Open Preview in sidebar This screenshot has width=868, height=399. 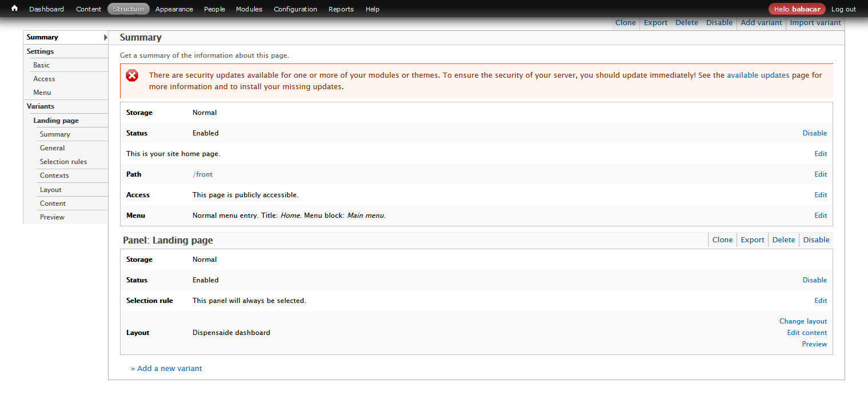pos(52,217)
